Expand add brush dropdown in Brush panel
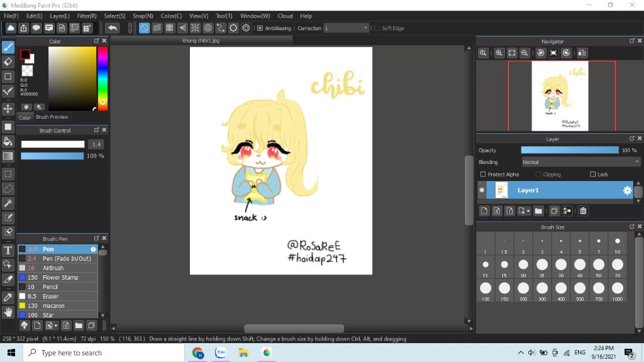 point(56,326)
